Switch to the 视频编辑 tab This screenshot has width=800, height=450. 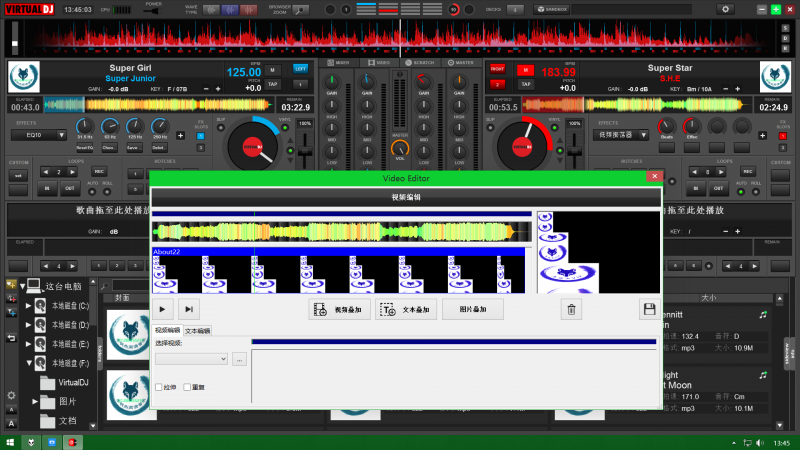168,331
